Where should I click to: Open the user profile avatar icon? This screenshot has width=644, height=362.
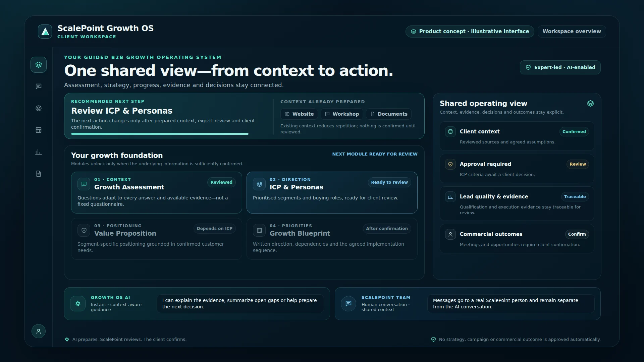pos(39,331)
